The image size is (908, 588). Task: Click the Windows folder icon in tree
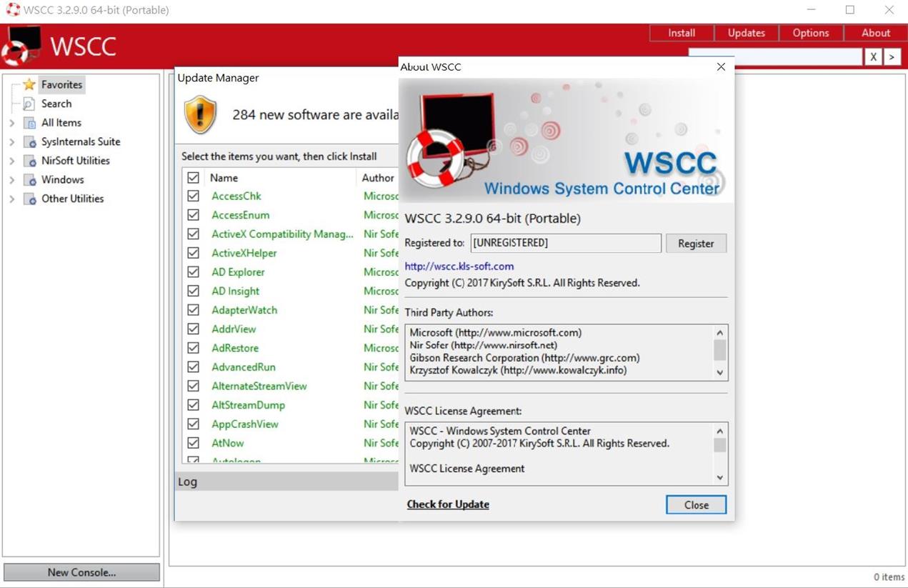29,180
